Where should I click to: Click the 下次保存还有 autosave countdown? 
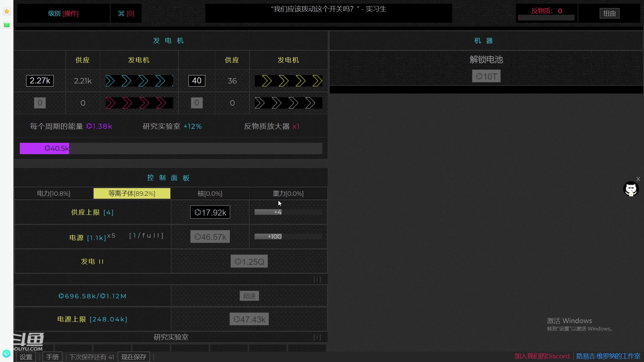pyautogui.click(x=92, y=357)
